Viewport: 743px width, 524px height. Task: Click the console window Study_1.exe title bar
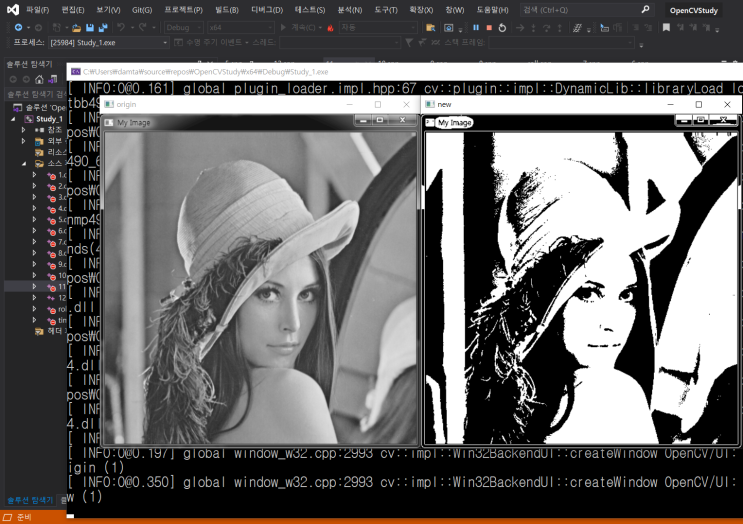pyautogui.click(x=405, y=72)
